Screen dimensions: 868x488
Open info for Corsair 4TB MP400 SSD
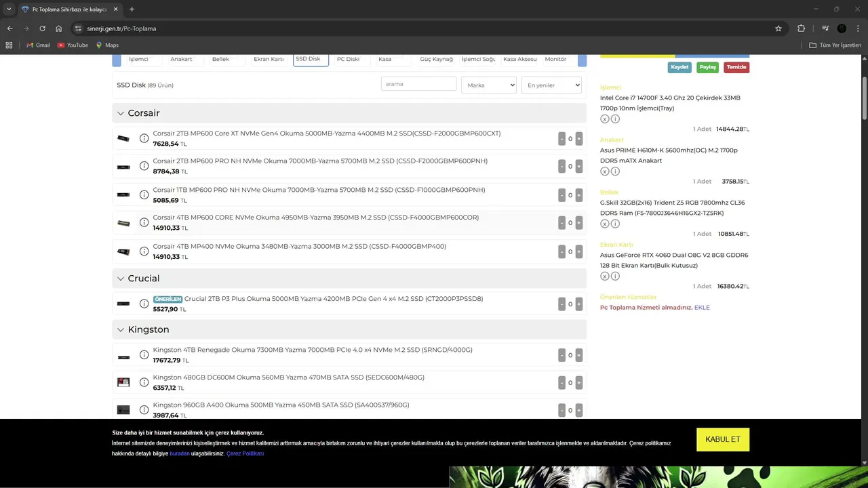click(x=144, y=251)
